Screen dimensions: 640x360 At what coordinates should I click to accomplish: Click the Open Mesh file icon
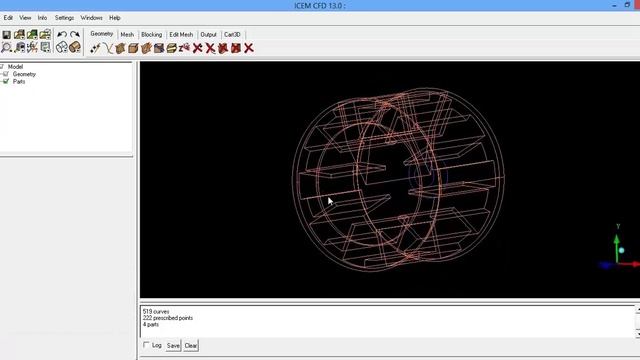point(45,35)
